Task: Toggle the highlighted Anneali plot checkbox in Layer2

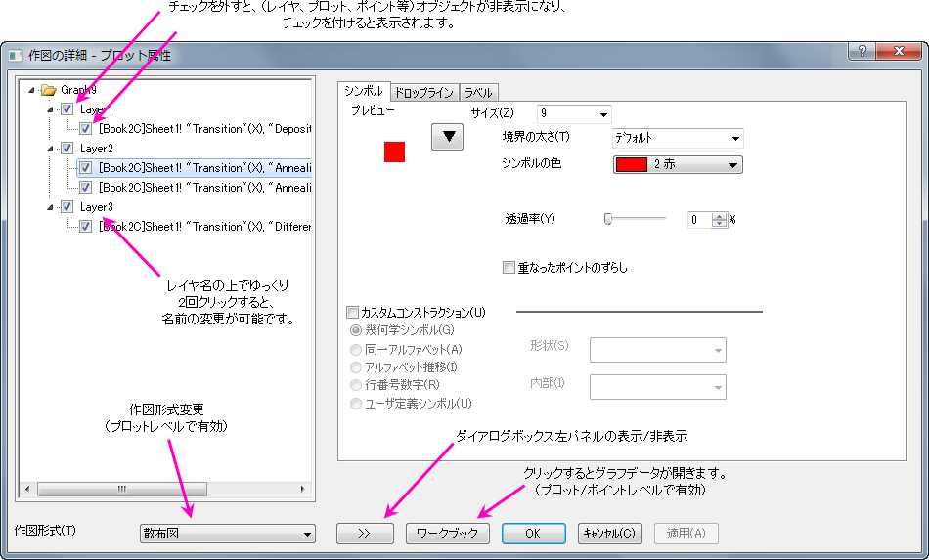Action: pos(85,167)
